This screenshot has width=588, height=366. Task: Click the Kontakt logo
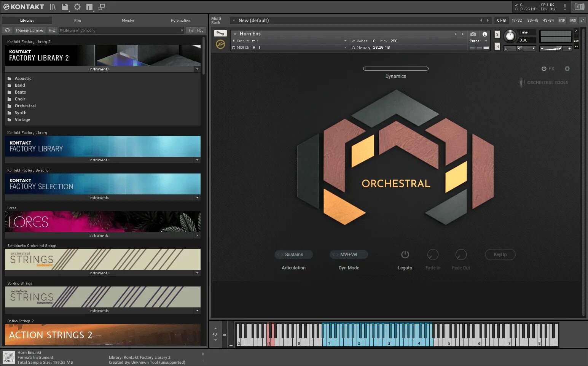[24, 7]
